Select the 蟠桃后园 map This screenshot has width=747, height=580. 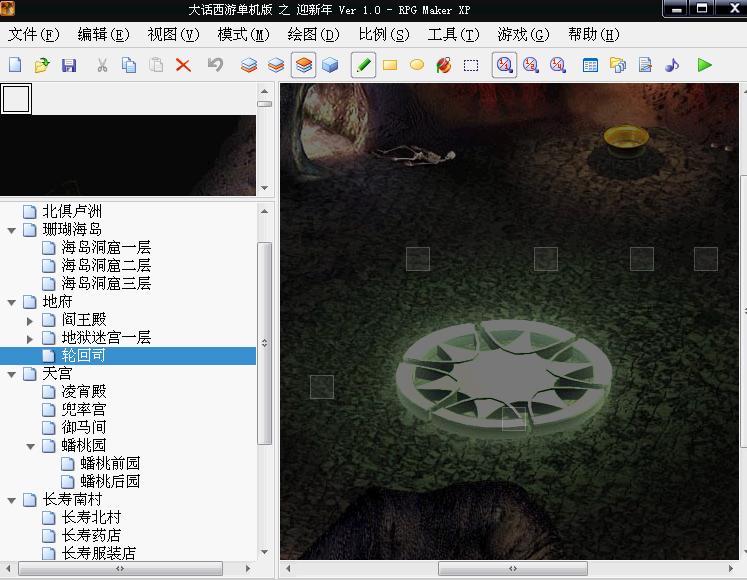[x=110, y=481]
